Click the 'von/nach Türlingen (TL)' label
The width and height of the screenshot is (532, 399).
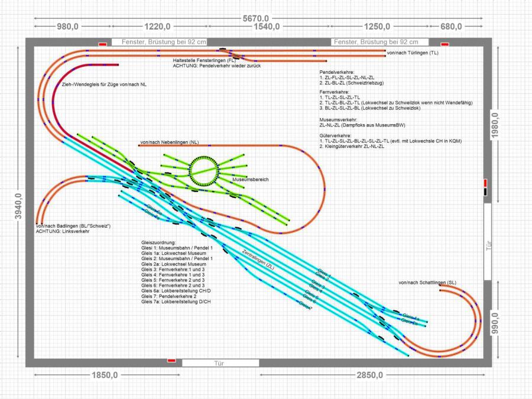(413, 53)
